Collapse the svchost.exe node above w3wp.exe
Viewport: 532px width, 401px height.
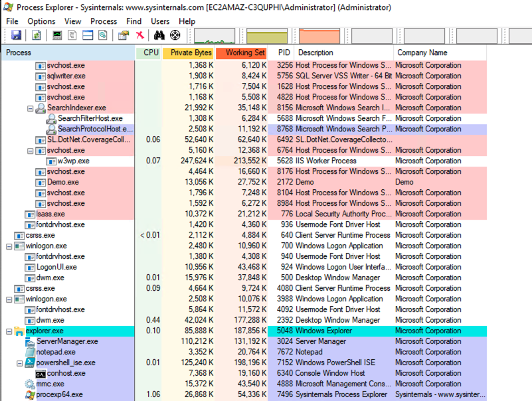point(30,151)
